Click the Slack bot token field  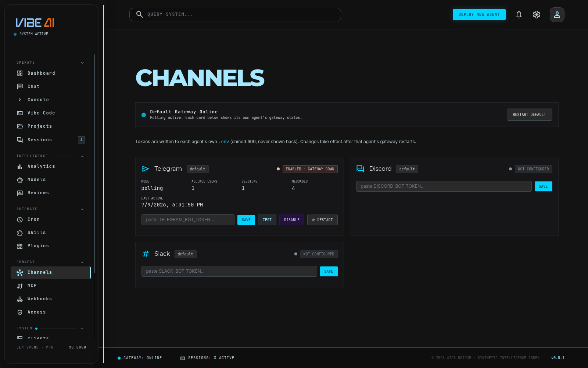pyautogui.click(x=229, y=271)
